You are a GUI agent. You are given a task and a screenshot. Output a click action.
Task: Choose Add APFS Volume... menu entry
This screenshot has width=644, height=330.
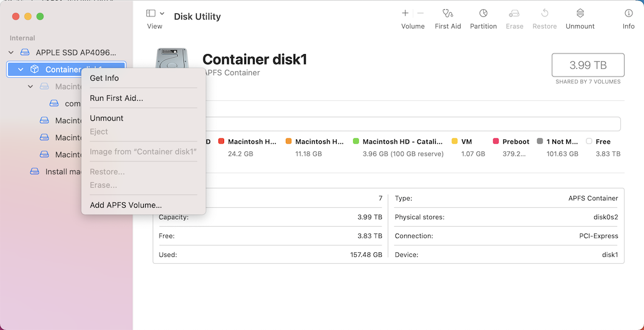click(126, 205)
